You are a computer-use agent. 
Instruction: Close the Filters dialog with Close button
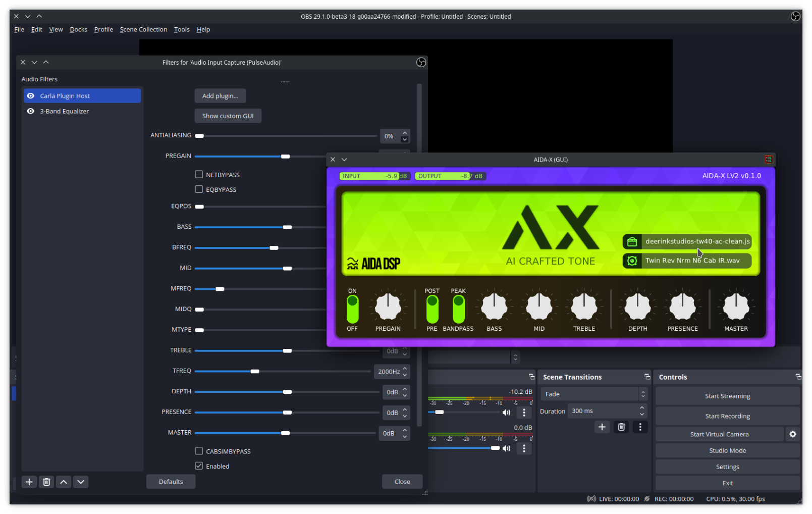402,482
